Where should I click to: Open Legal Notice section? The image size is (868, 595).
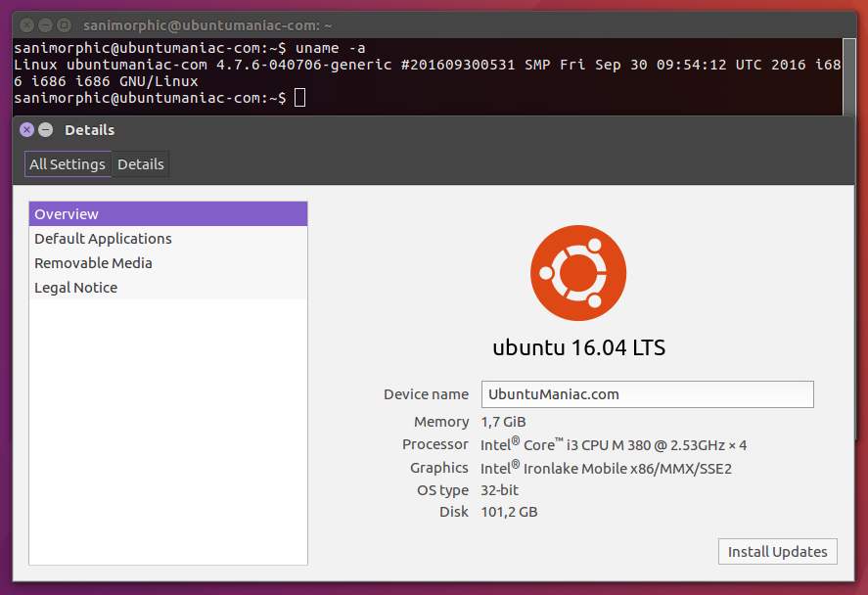pos(168,288)
